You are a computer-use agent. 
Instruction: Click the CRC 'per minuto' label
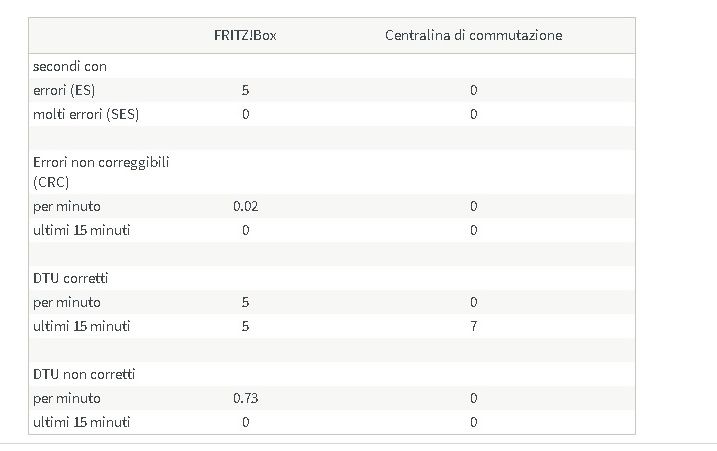coord(67,206)
